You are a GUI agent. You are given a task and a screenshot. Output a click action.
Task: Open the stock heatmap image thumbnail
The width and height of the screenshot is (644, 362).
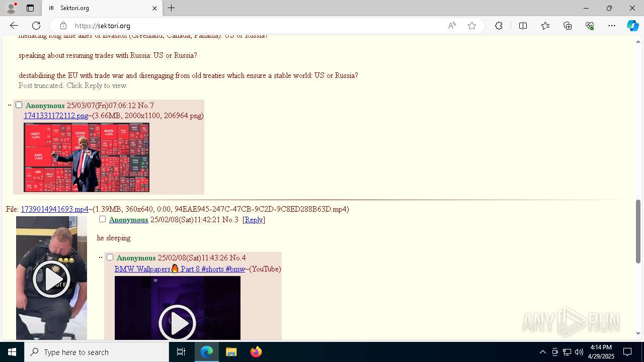[x=87, y=157]
